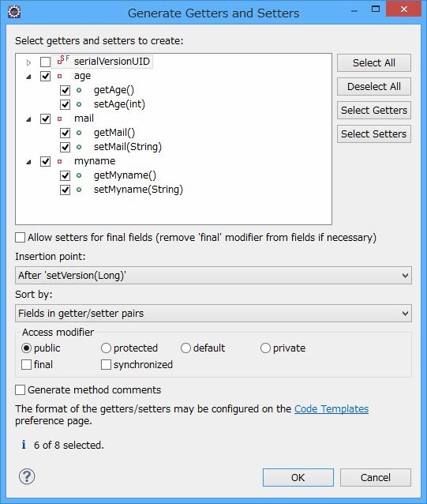Click the green method icon beside setMyname(String)
This screenshot has height=504, width=427.
(x=79, y=190)
